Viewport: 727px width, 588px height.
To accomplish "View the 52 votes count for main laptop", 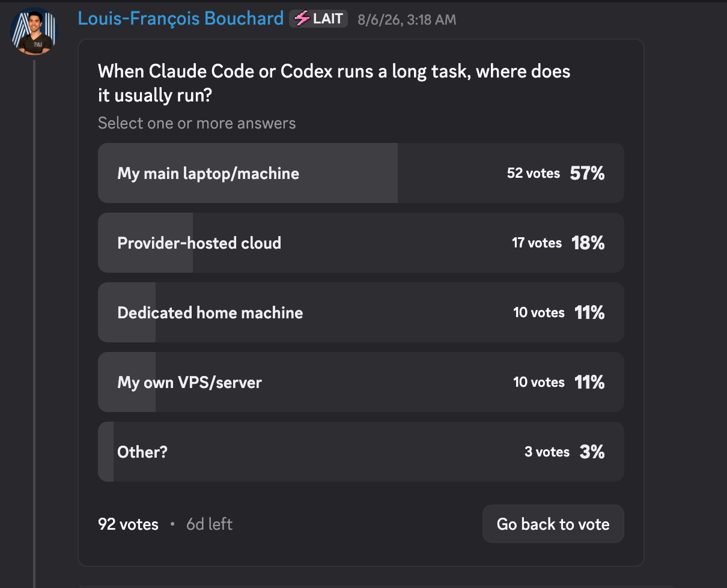I will [x=533, y=174].
